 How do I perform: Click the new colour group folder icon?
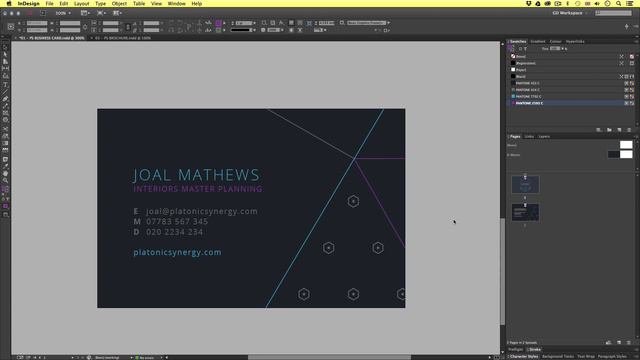pyautogui.click(x=609, y=130)
